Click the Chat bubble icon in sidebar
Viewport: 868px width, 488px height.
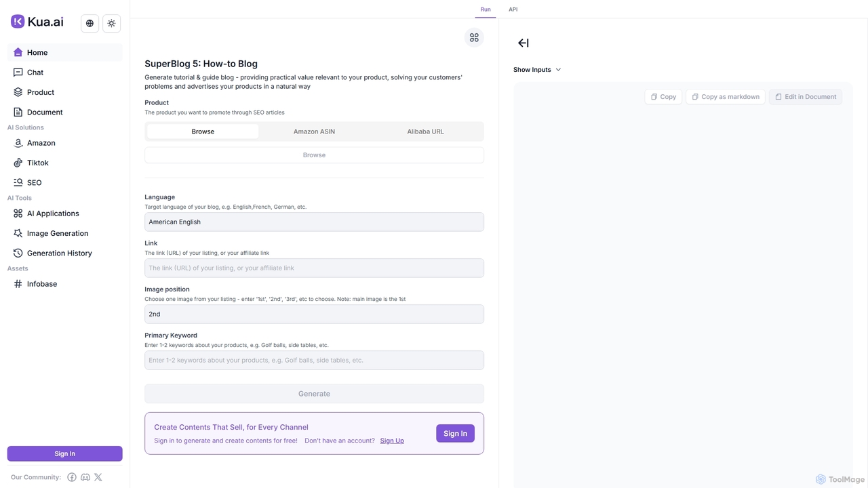click(18, 73)
